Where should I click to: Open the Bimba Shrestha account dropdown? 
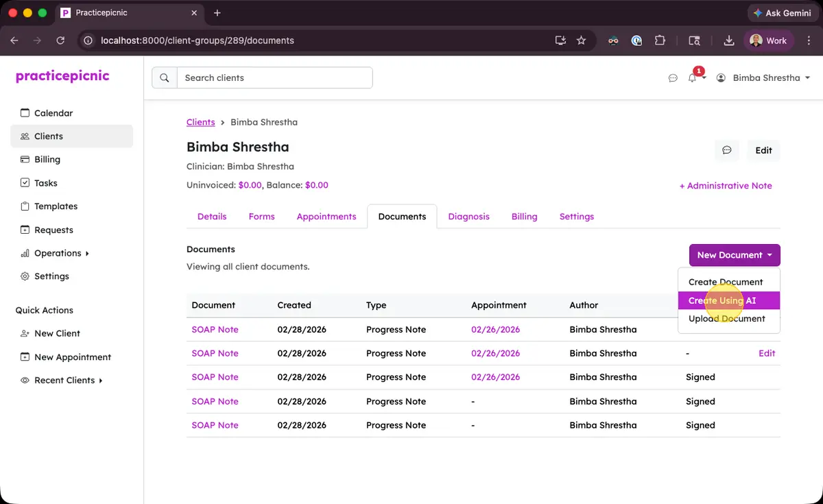pyautogui.click(x=763, y=77)
